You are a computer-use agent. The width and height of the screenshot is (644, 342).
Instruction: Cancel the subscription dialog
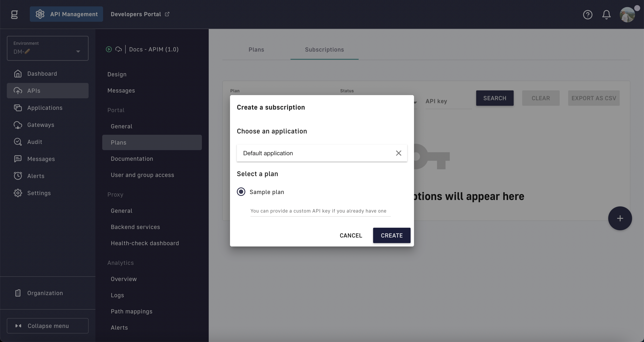(x=351, y=235)
